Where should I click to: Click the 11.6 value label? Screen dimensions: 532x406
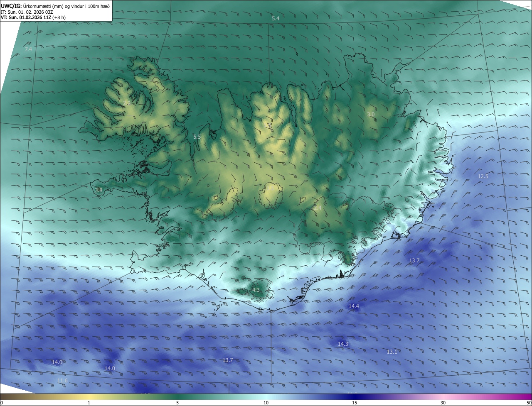pos(62,380)
